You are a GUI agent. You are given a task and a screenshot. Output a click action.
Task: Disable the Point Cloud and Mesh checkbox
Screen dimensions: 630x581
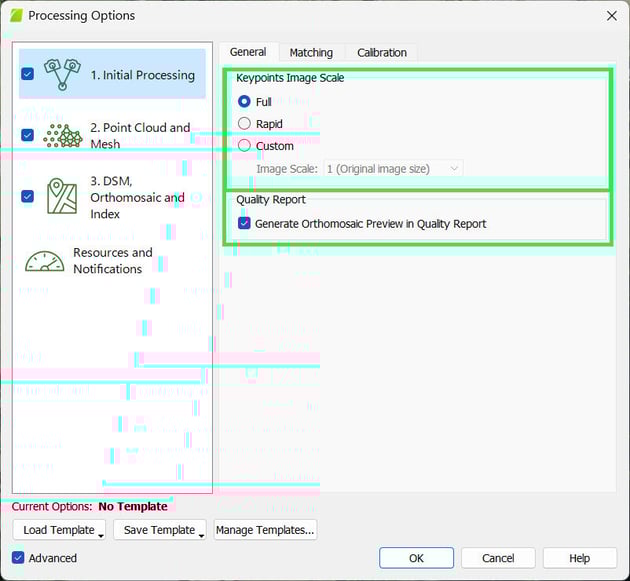point(27,135)
